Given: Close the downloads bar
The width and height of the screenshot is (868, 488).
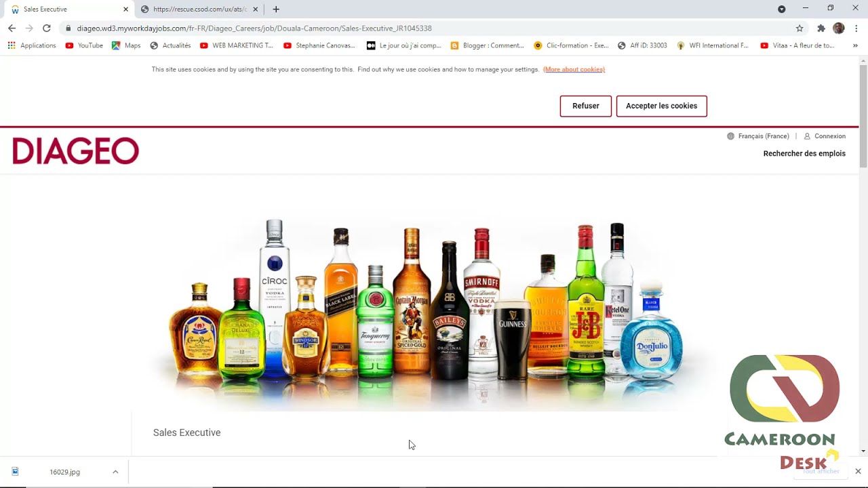Looking at the screenshot, I should tap(858, 471).
